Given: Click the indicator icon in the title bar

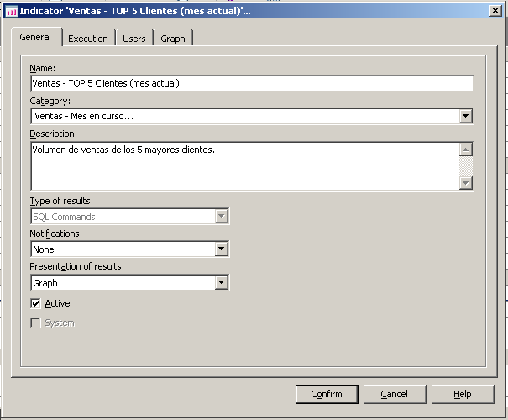Looking at the screenshot, I should click(x=11, y=11).
